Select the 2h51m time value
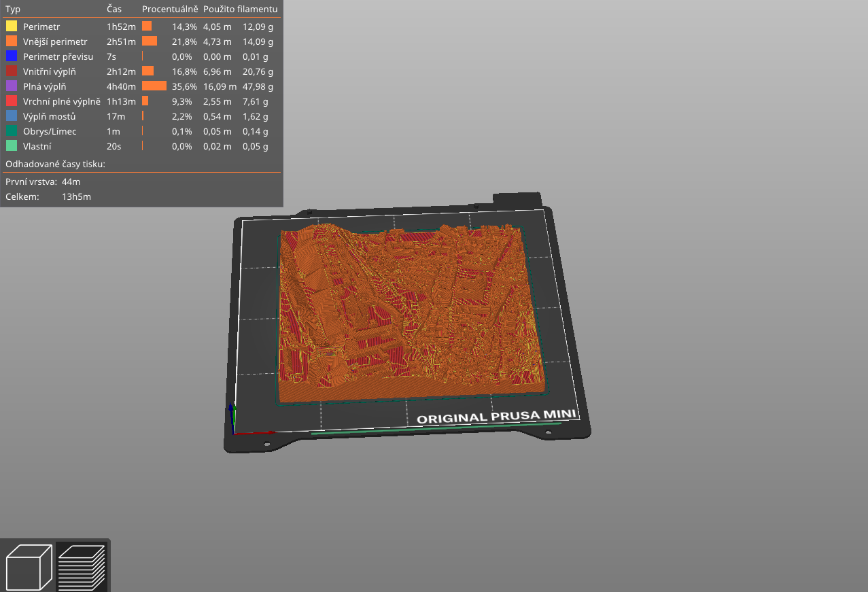Image resolution: width=868 pixels, height=592 pixels. [x=121, y=41]
